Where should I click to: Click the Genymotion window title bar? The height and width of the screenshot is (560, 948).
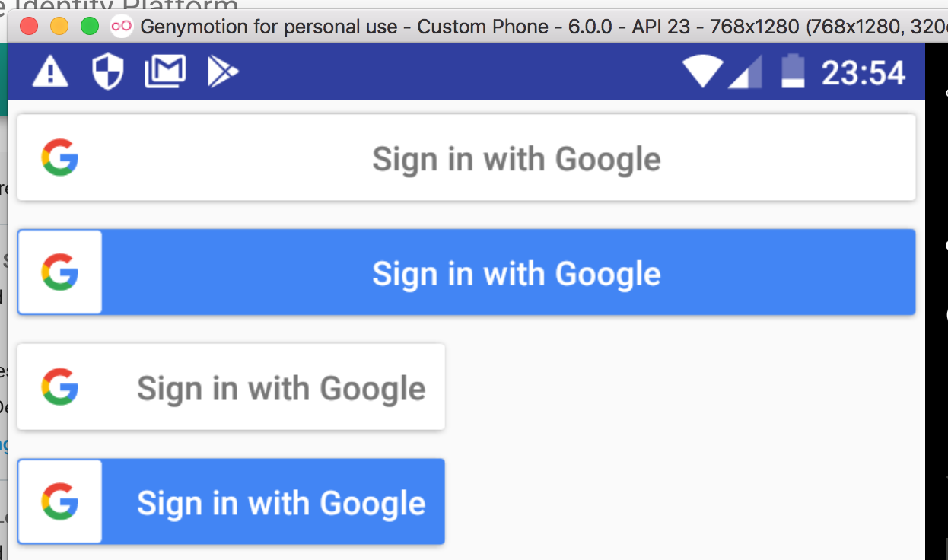(x=457, y=25)
